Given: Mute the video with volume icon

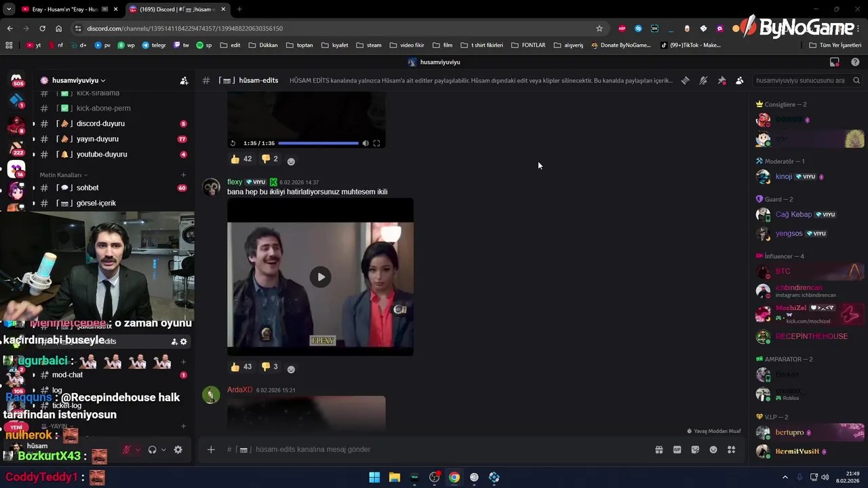Looking at the screenshot, I should (x=366, y=143).
